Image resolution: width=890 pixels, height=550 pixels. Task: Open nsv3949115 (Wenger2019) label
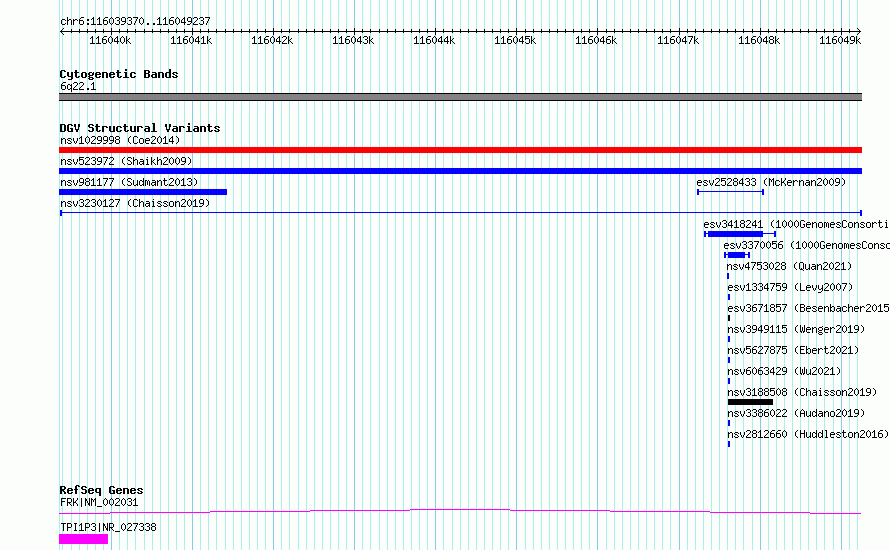(x=796, y=329)
